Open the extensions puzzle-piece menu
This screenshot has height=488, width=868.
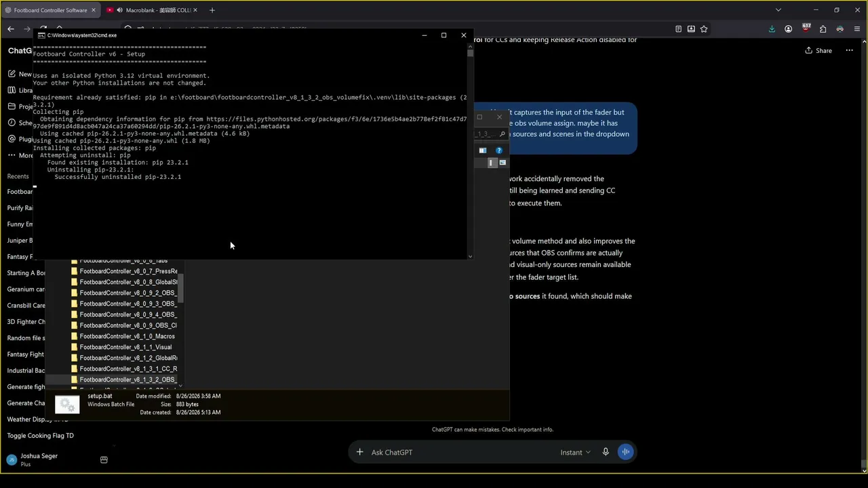[x=823, y=29]
